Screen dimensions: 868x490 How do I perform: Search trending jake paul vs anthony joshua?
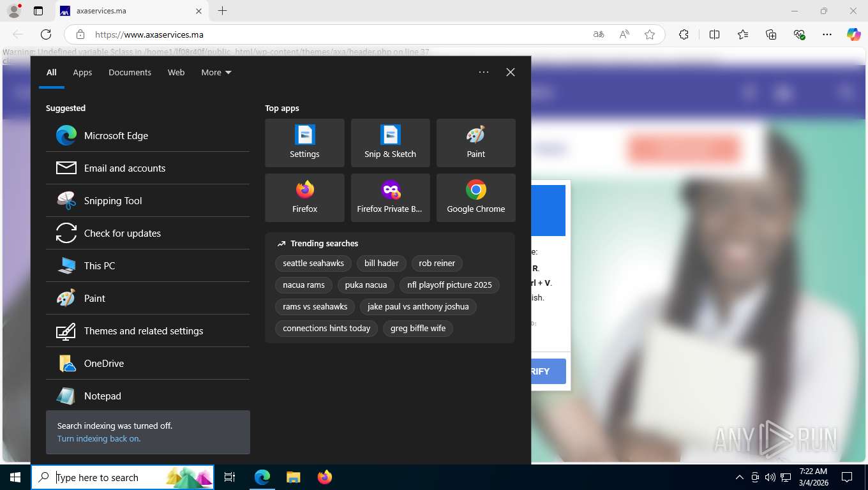[418, 306]
